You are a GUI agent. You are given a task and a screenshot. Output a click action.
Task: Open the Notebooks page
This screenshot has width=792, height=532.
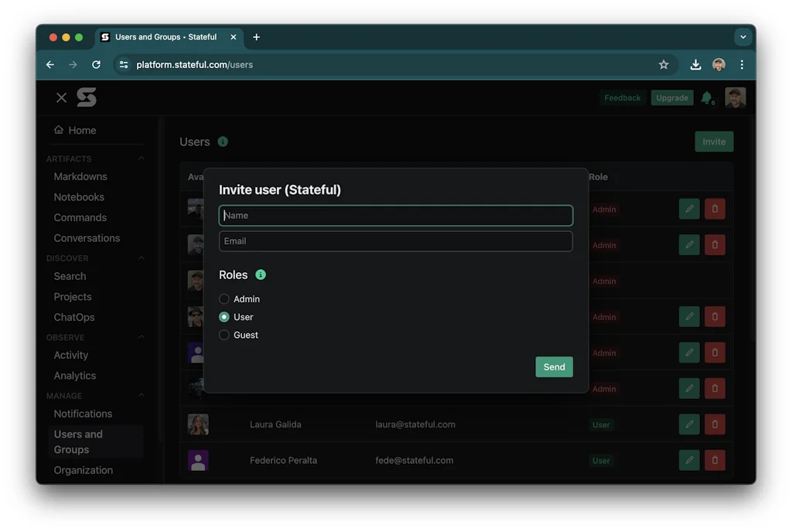click(80, 196)
